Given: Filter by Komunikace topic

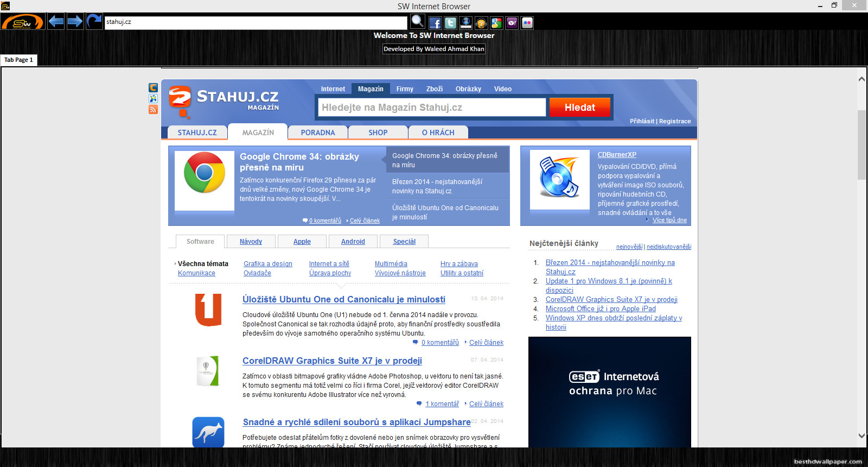Looking at the screenshot, I should pos(196,273).
